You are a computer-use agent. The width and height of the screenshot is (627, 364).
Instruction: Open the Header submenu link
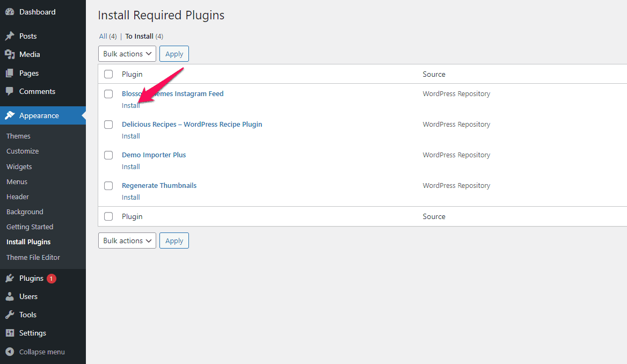[x=18, y=197]
